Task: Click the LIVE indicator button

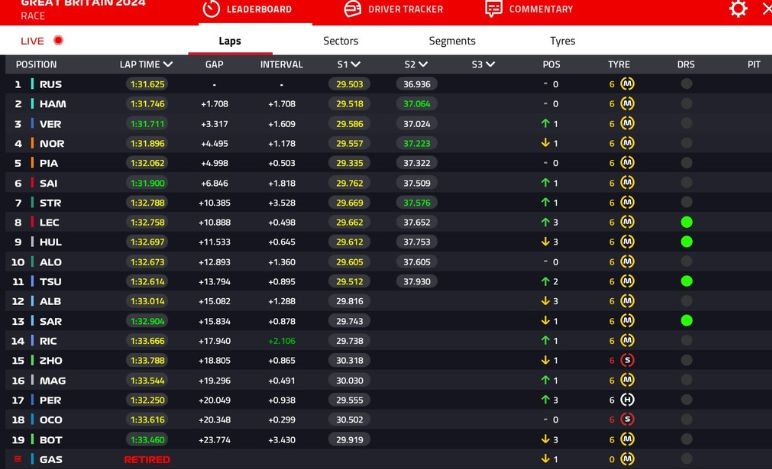Action: pyautogui.click(x=42, y=41)
